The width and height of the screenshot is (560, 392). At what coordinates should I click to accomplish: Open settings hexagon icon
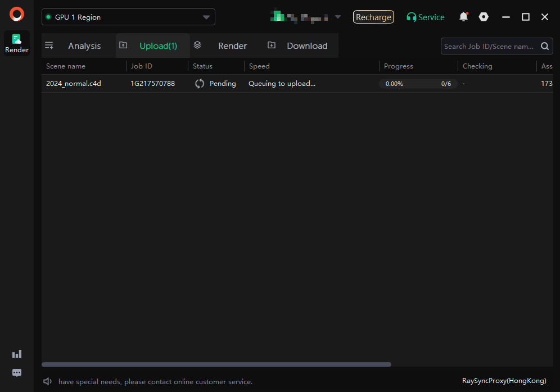click(x=484, y=17)
